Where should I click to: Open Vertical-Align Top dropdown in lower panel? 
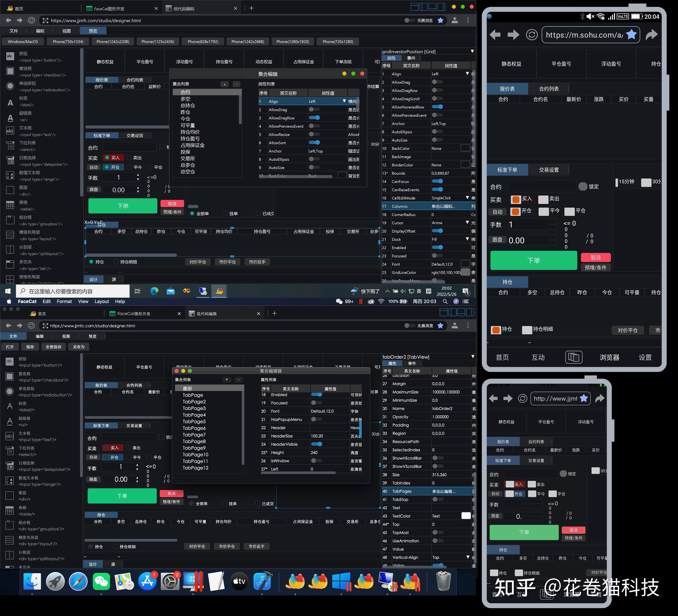point(468,557)
